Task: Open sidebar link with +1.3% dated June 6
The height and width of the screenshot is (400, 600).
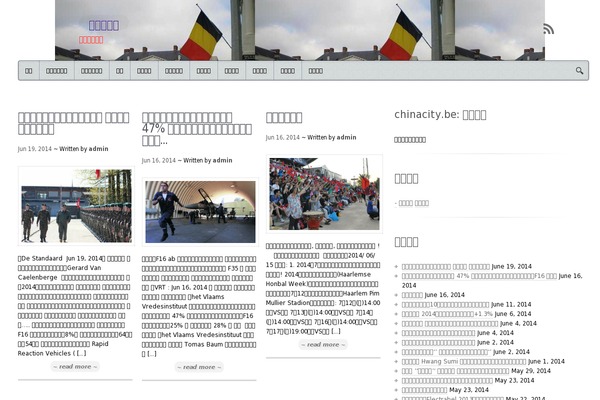Action: (447, 314)
